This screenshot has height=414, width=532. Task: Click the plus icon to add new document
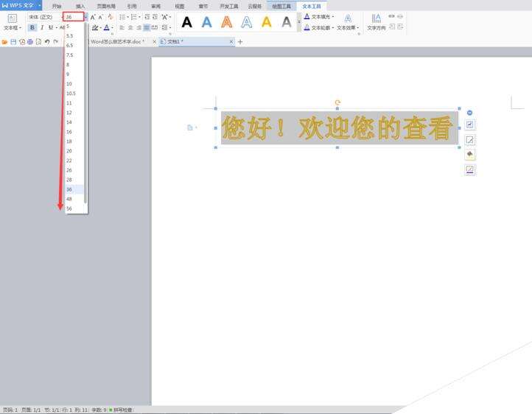pos(240,42)
